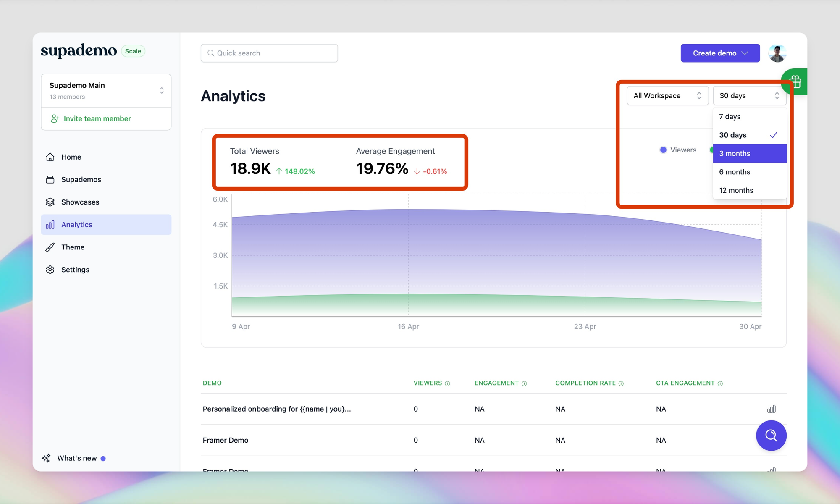
Task: Click the 23 Apr chart axis label
Action: click(585, 327)
